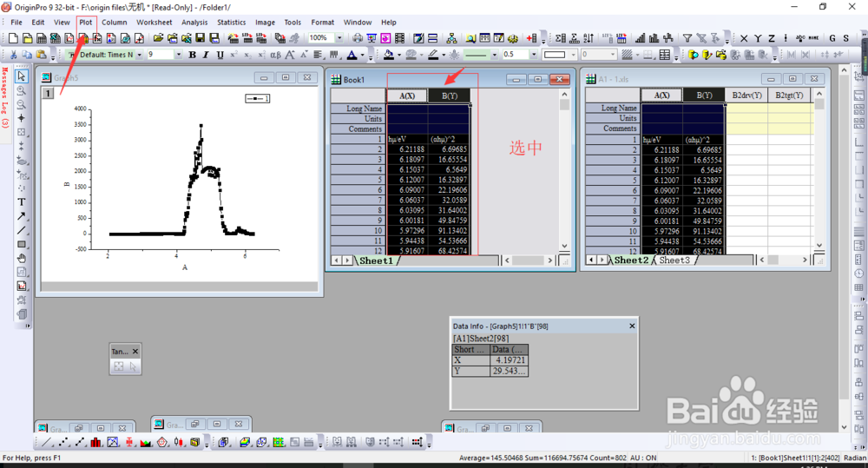Click layer 1 button in Graph5
868x468 pixels.
[x=48, y=93]
